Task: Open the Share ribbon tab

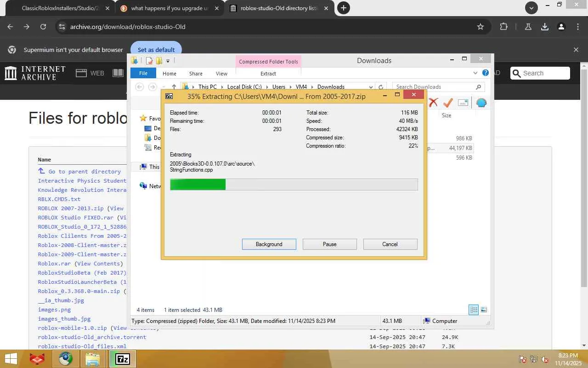Action: (196, 74)
